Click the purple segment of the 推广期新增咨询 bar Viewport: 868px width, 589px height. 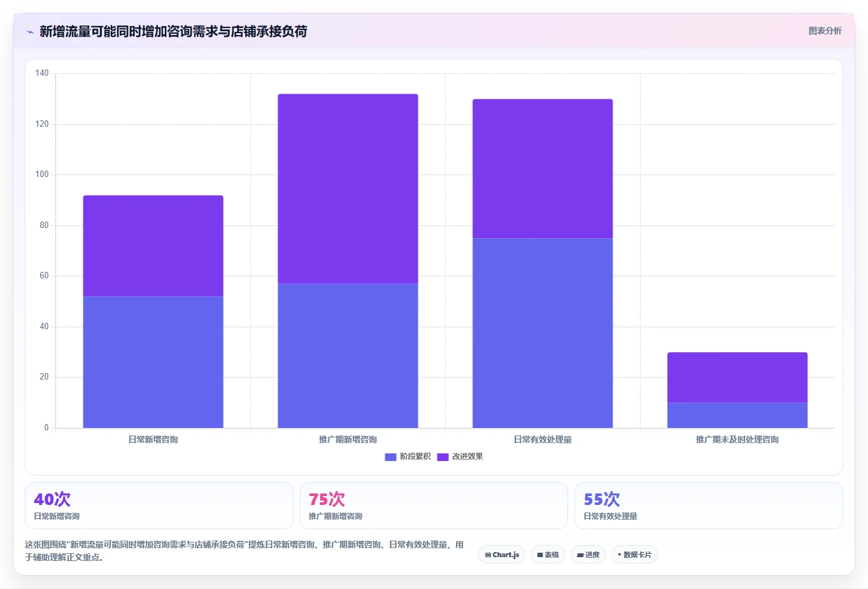click(x=348, y=188)
